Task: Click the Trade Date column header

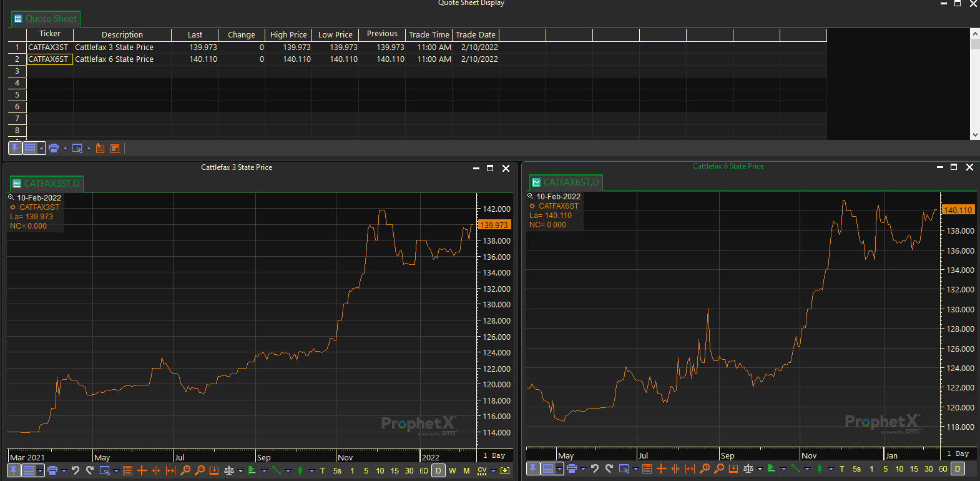Action: (476, 34)
